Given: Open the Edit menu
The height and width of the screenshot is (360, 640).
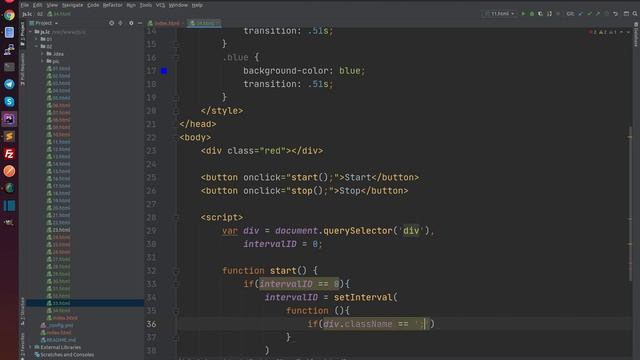Looking at the screenshot, I should tap(38, 5).
